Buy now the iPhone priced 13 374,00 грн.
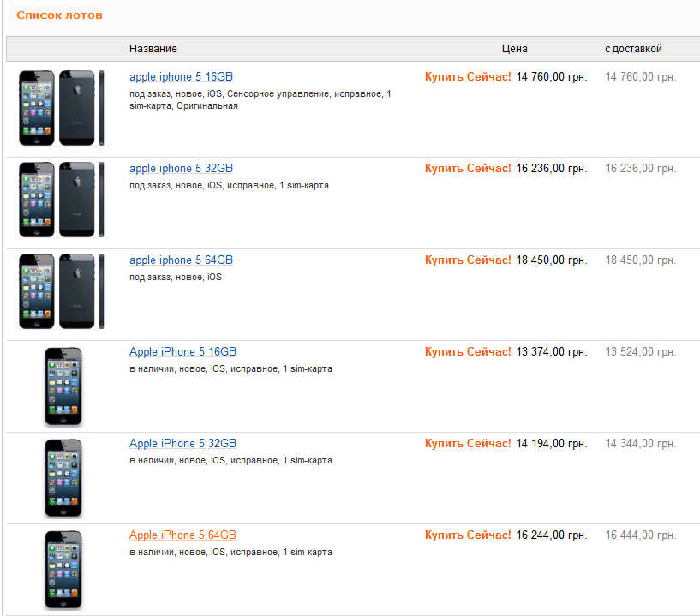The width and height of the screenshot is (700, 616). [x=468, y=352]
